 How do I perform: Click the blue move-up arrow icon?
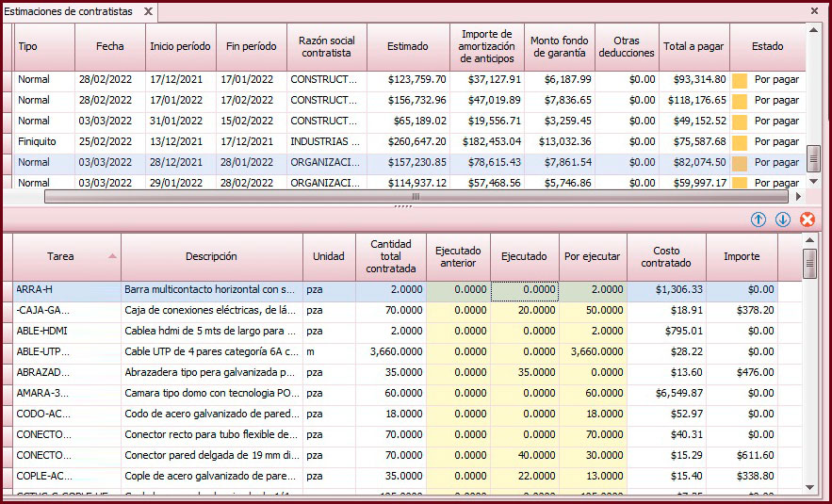tap(759, 219)
